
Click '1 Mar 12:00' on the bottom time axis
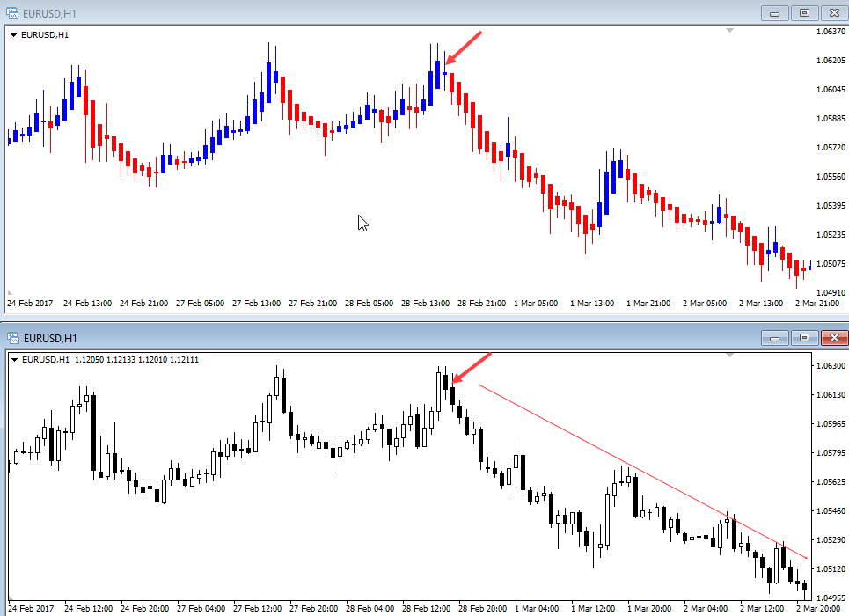593,608
